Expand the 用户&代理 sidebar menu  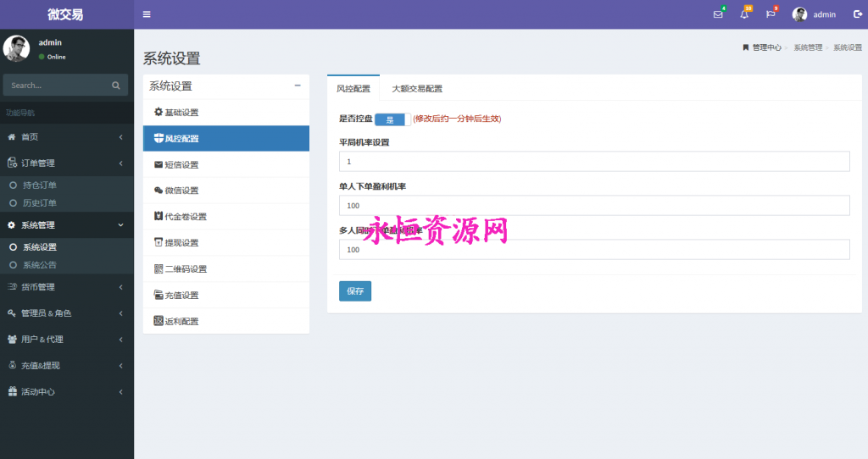(x=66, y=340)
